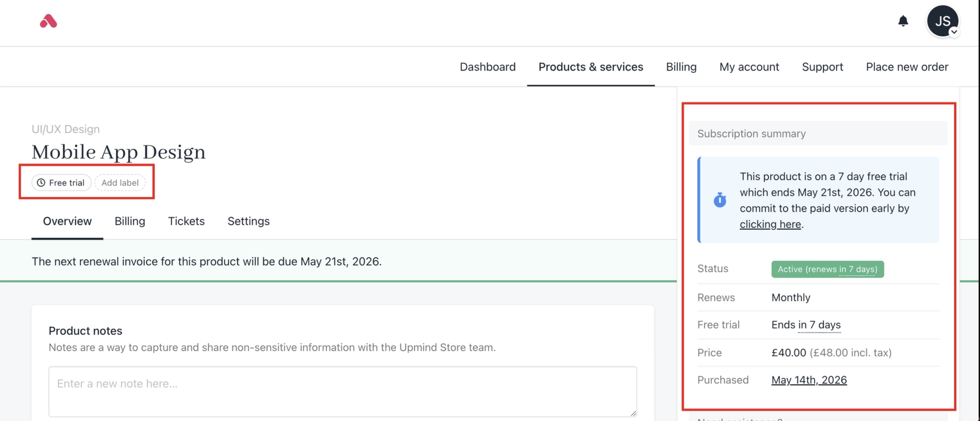The height and width of the screenshot is (421, 980).
Task: Switch to the Overview tab
Action: tap(67, 221)
